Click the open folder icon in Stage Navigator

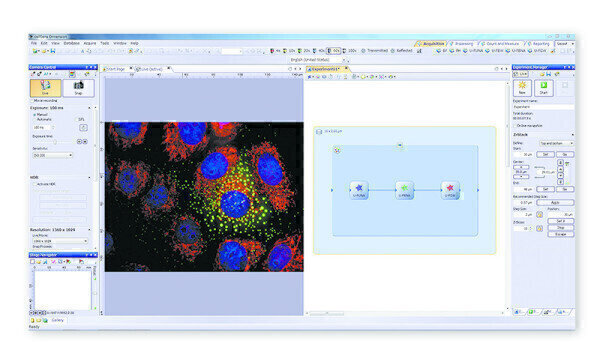[x=39, y=262]
